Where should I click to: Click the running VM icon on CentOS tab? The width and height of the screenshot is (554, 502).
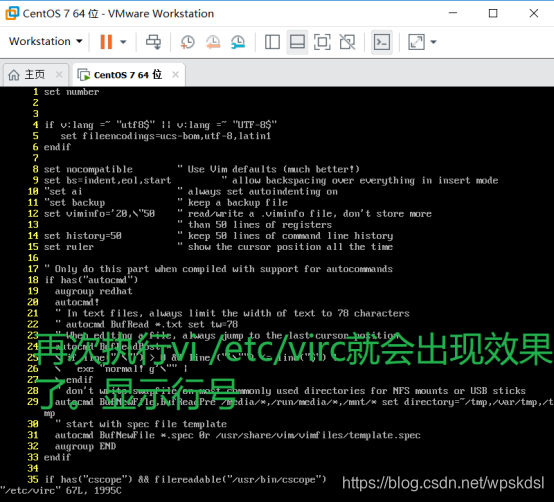click(x=84, y=75)
